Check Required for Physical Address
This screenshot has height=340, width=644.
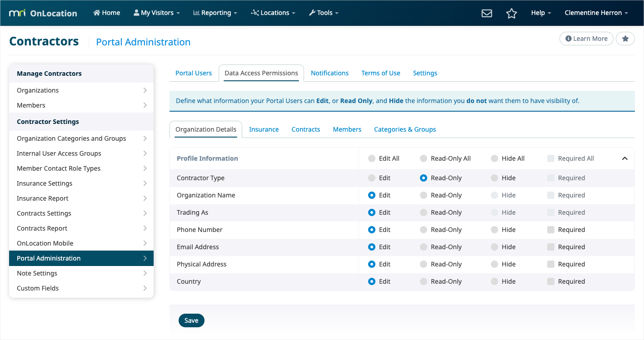click(x=551, y=264)
